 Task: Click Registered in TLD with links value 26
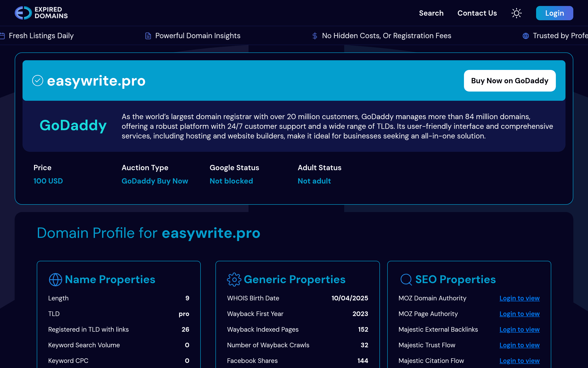click(x=185, y=329)
